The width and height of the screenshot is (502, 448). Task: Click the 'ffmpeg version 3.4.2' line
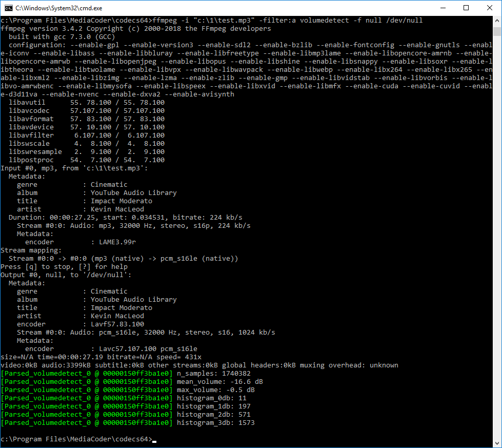[x=136, y=29]
